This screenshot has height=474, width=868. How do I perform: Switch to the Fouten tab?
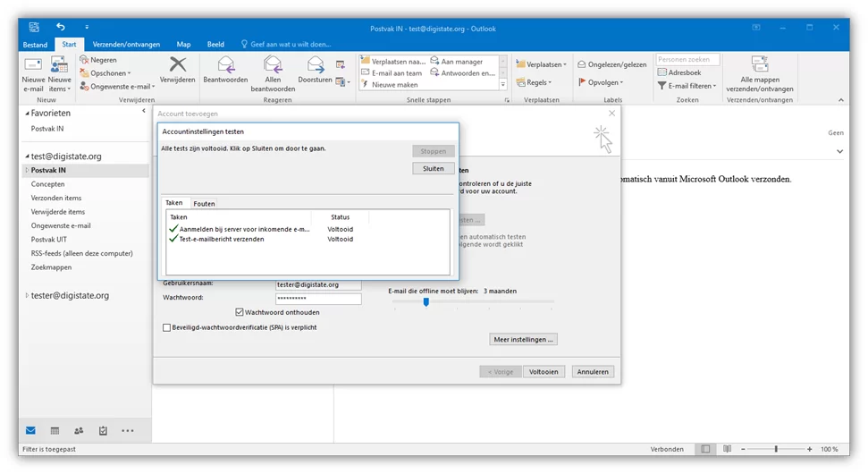pos(204,204)
